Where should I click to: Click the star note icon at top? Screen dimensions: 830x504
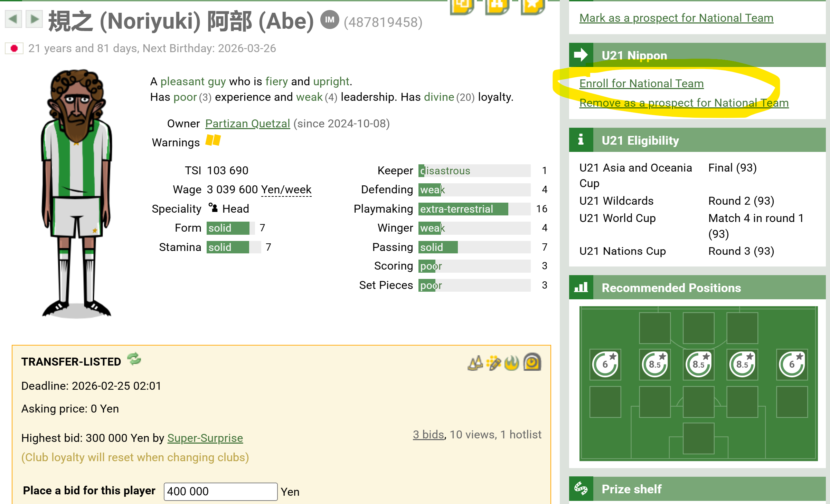532,6
